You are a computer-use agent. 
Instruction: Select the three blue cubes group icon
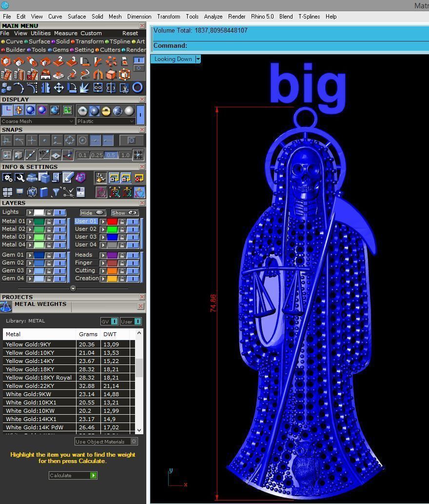[x=6, y=87]
